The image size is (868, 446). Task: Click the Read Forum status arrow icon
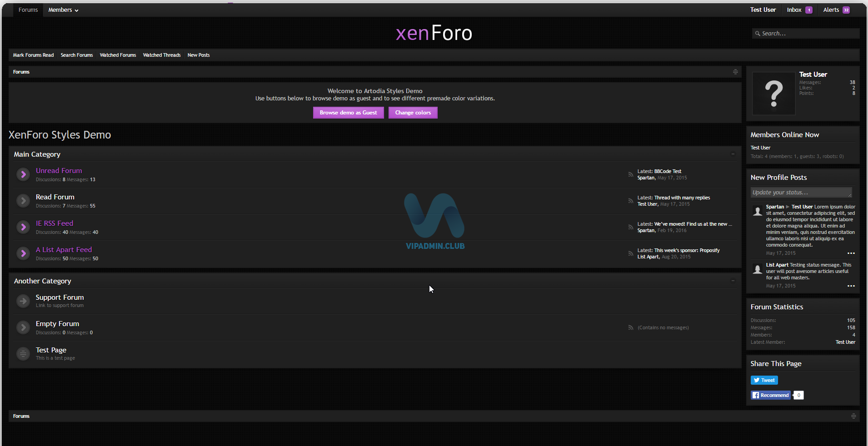tap(23, 201)
